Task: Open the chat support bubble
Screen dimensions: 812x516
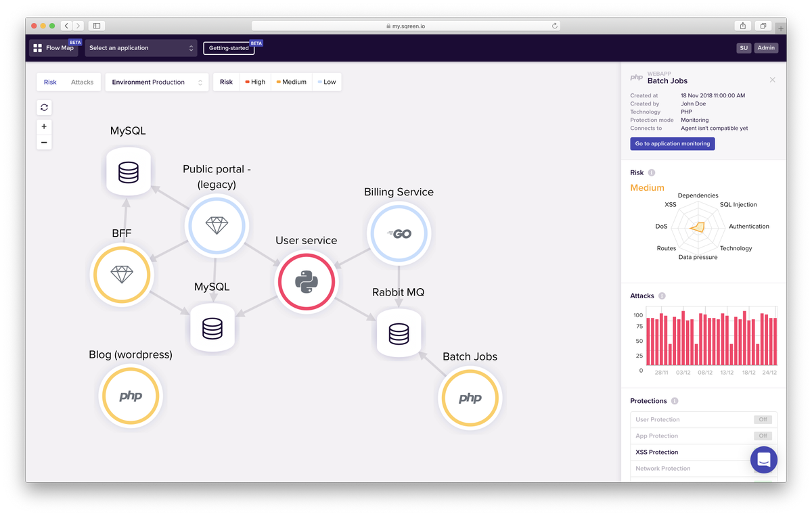Action: [764, 460]
